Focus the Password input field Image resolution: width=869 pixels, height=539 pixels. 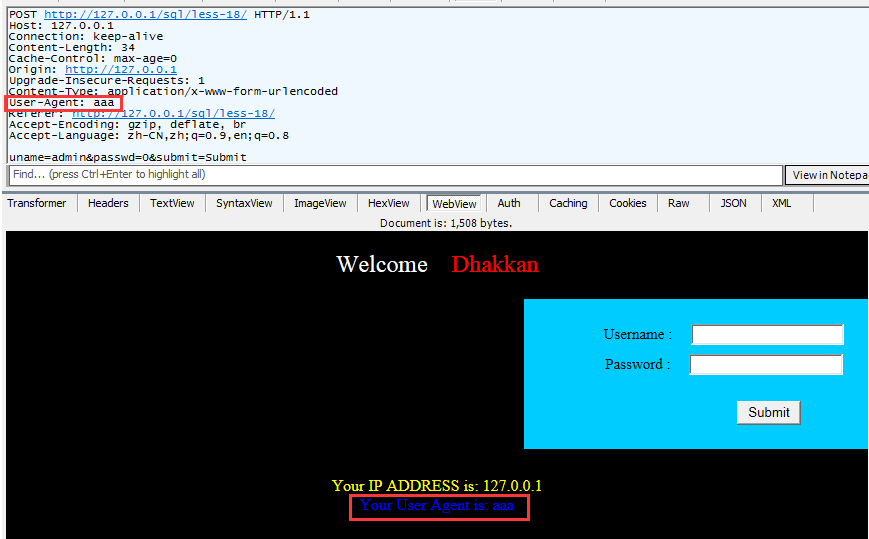[767, 365]
